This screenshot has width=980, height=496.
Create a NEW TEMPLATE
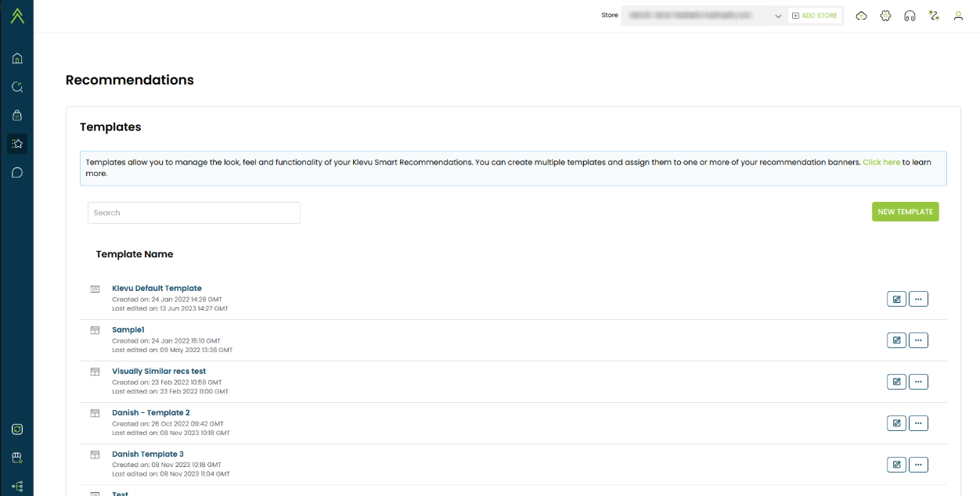click(906, 212)
